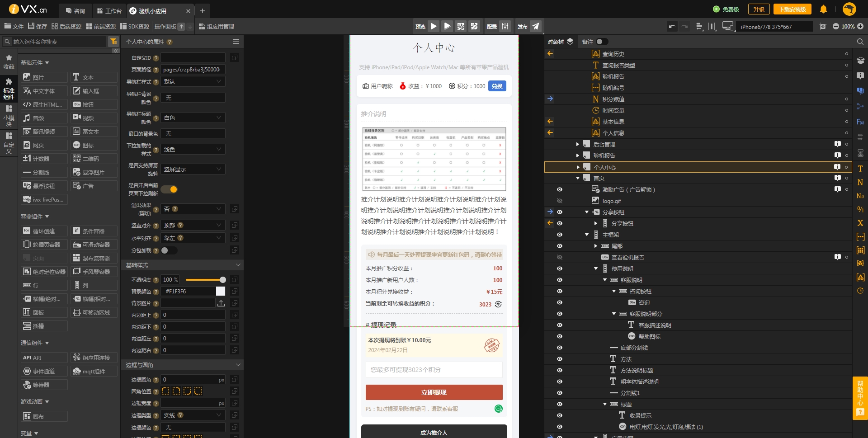
Task: Open the 下拉加载的样式 dropdown
Action: [193, 149]
